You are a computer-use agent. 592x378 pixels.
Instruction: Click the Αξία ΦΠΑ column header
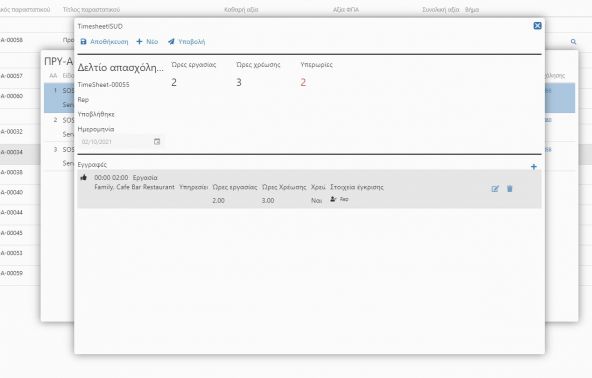[x=345, y=10]
